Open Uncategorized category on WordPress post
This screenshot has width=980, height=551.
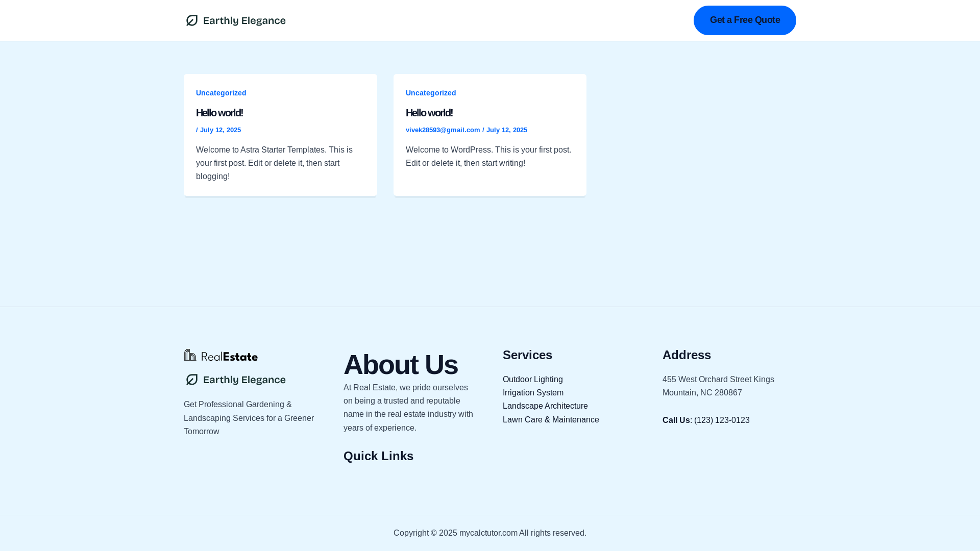pyautogui.click(x=431, y=93)
